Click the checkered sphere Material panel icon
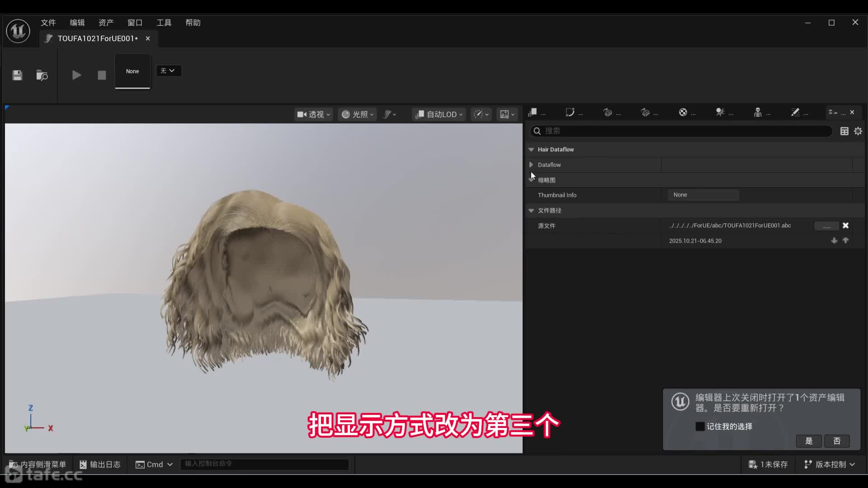868x488 pixels. click(683, 112)
